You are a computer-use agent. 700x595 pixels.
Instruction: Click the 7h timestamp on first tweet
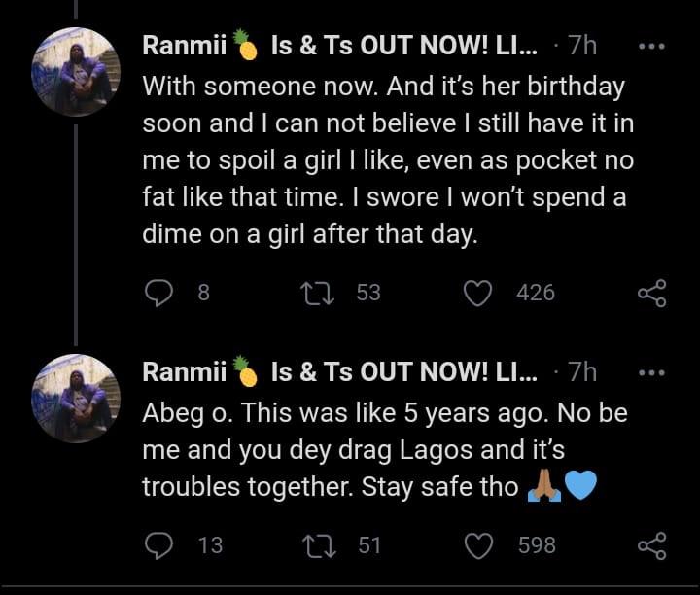(581, 45)
